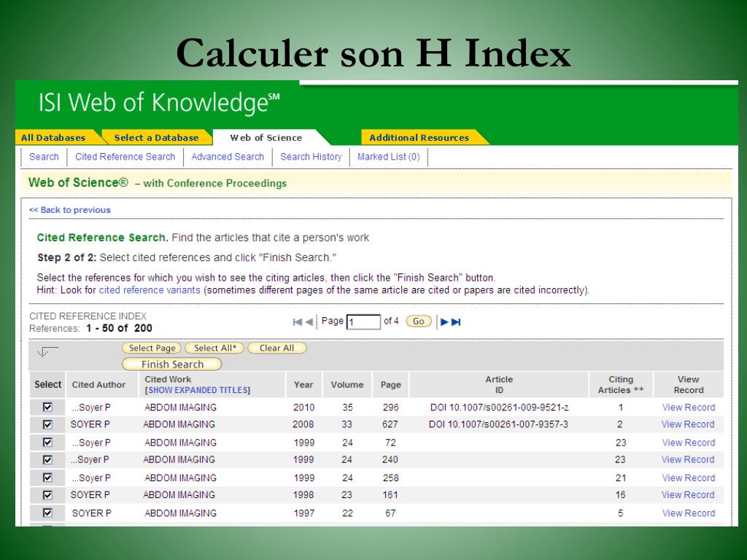This screenshot has width=747, height=560.
Task: Click citing articles count 21
Action: (621, 478)
